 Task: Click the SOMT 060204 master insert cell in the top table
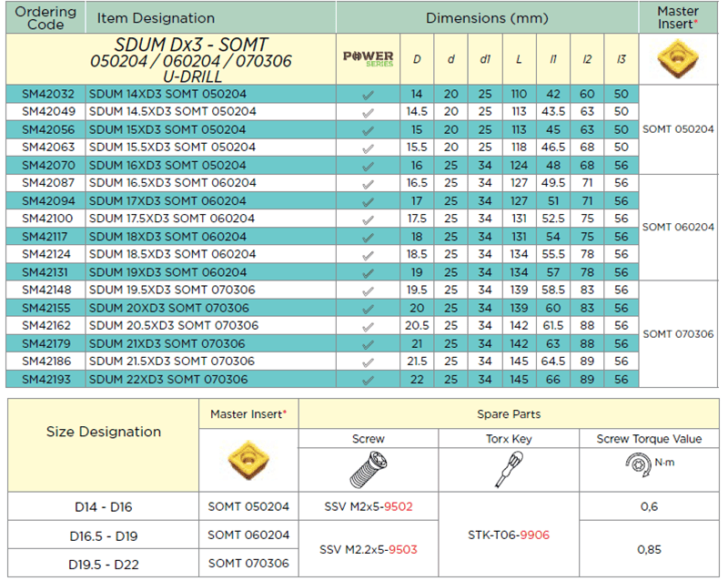[678, 228]
